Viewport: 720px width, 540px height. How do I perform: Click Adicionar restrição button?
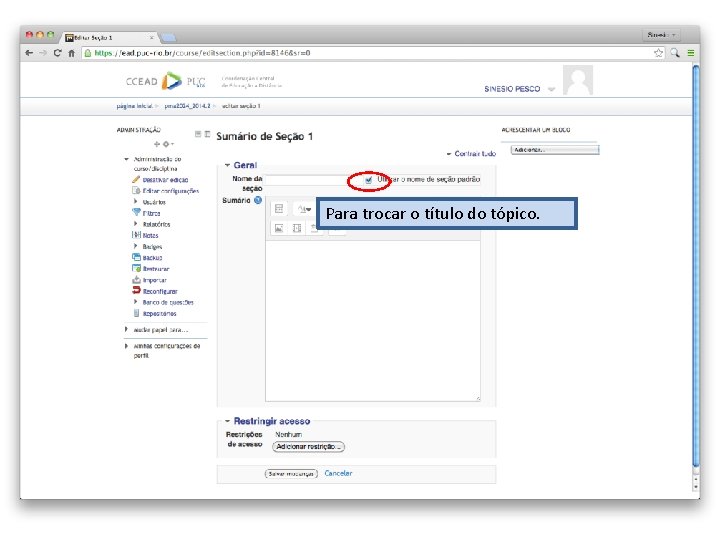coord(308,446)
